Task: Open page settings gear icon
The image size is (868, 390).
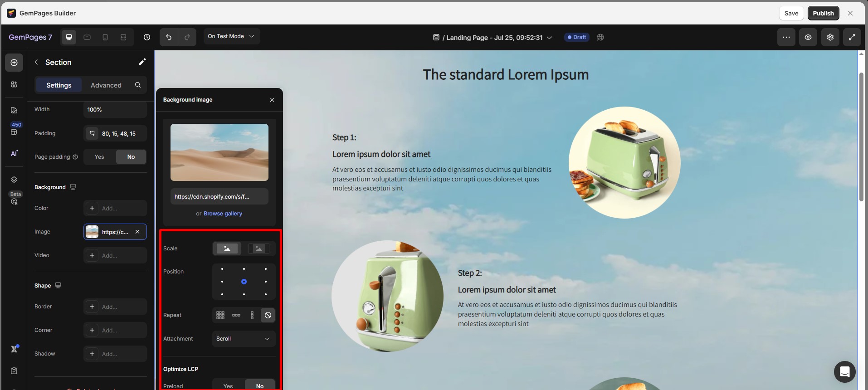Action: click(x=830, y=37)
